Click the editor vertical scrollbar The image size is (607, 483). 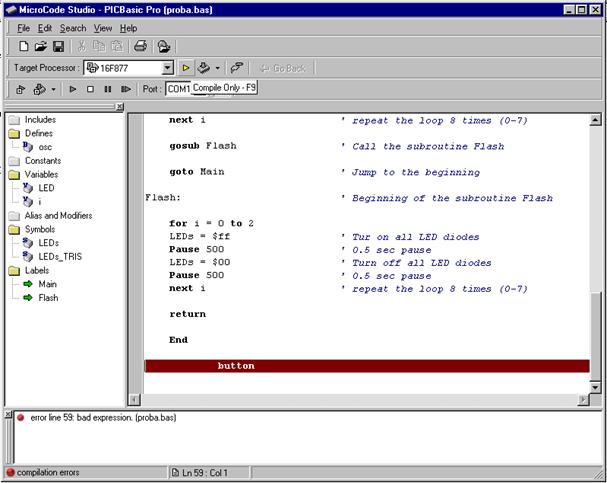(597, 250)
